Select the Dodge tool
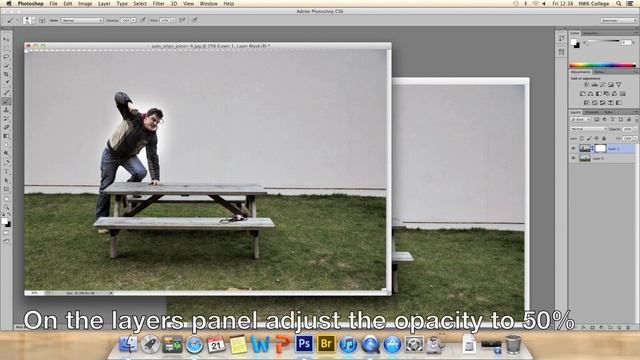The height and width of the screenshot is (360, 640). [x=6, y=153]
